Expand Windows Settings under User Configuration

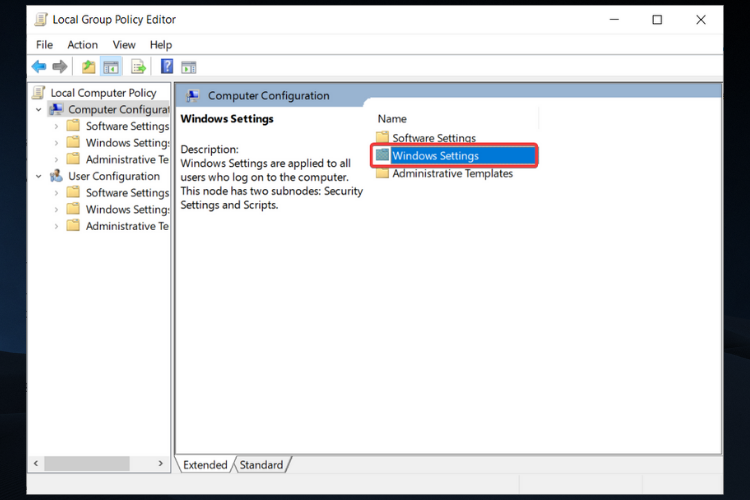(x=56, y=210)
